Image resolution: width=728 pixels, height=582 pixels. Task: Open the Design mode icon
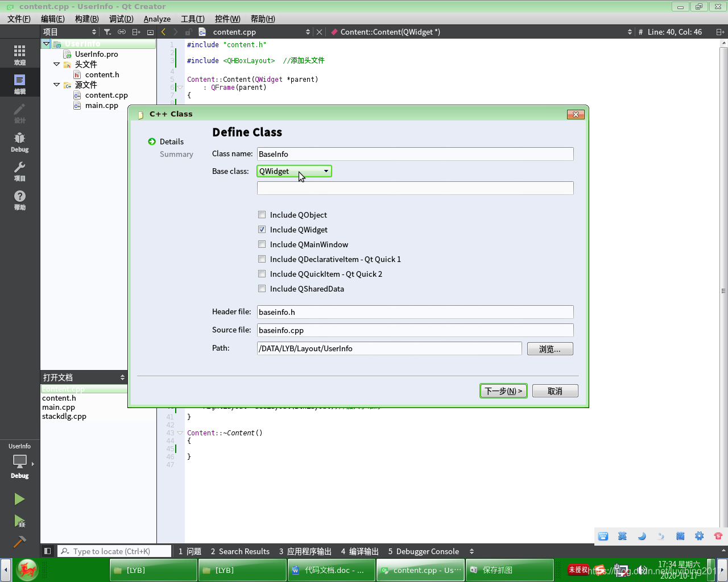20,113
